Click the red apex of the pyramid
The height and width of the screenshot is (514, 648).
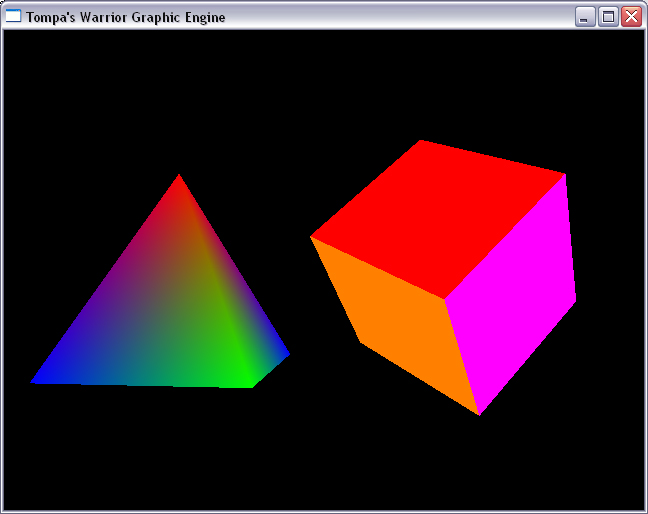(179, 180)
